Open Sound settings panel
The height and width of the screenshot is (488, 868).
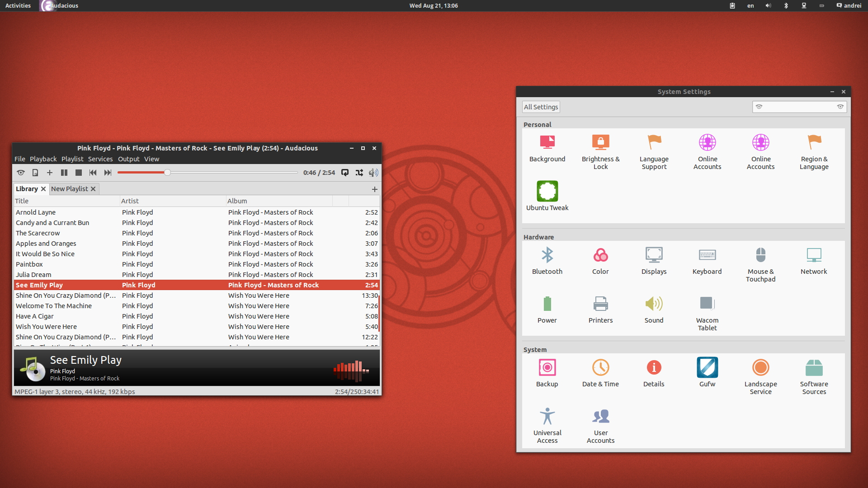tap(654, 310)
